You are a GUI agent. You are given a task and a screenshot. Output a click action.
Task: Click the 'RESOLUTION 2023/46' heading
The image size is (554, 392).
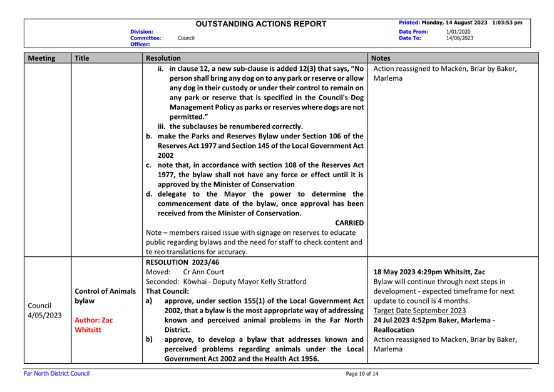(182, 262)
